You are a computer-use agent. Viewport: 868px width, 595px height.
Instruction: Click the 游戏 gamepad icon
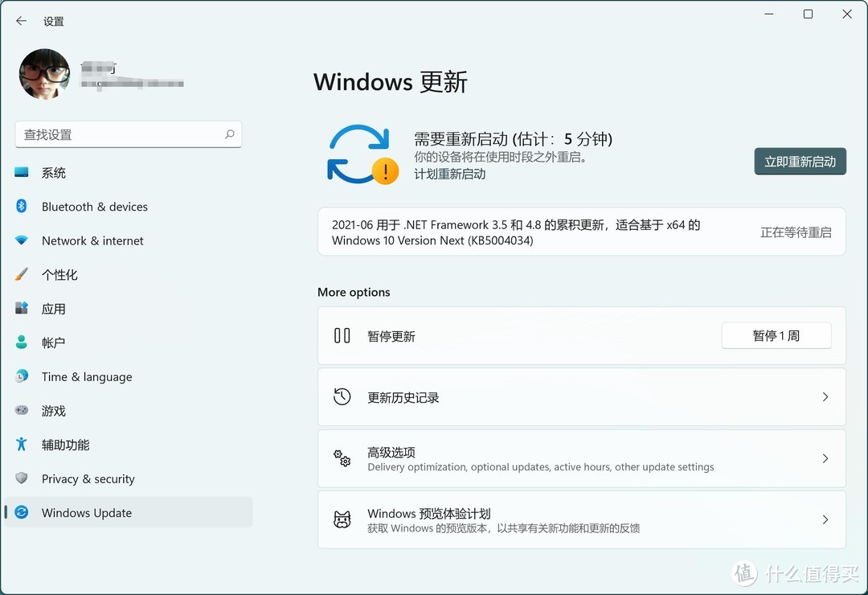pyautogui.click(x=22, y=410)
